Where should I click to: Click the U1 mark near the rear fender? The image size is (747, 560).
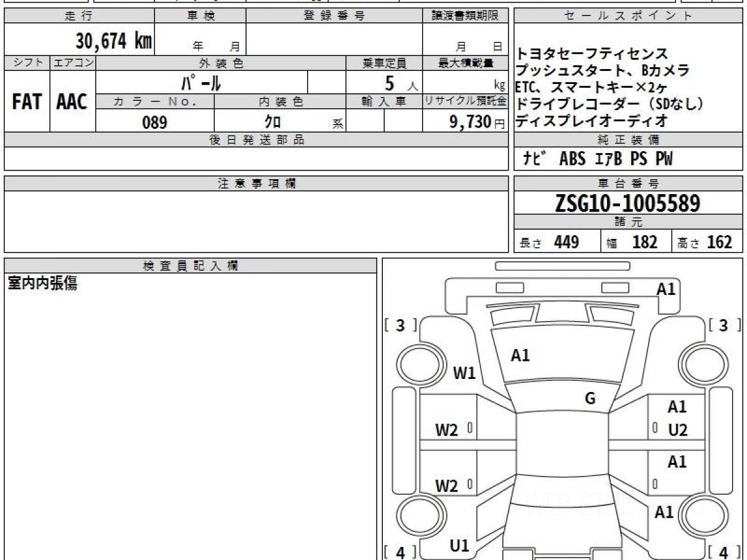coord(459,546)
